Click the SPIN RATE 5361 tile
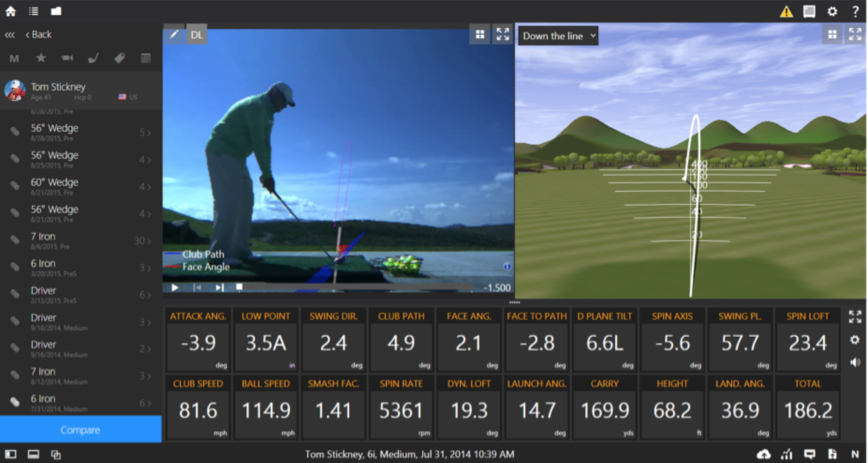 coord(401,407)
